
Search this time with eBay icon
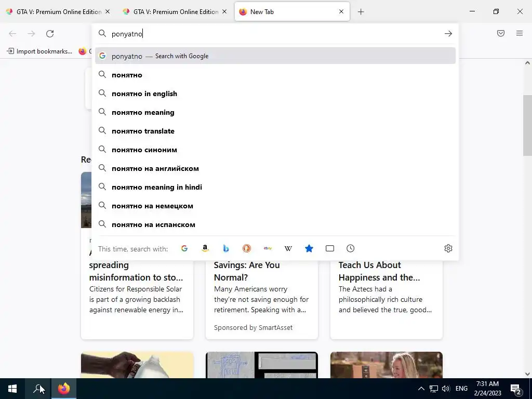tap(268, 248)
